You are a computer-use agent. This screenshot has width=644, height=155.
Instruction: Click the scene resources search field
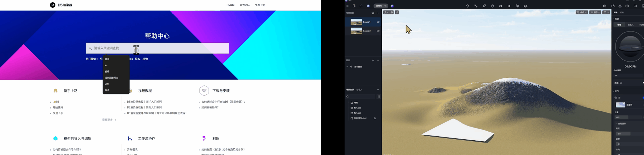(361, 96)
